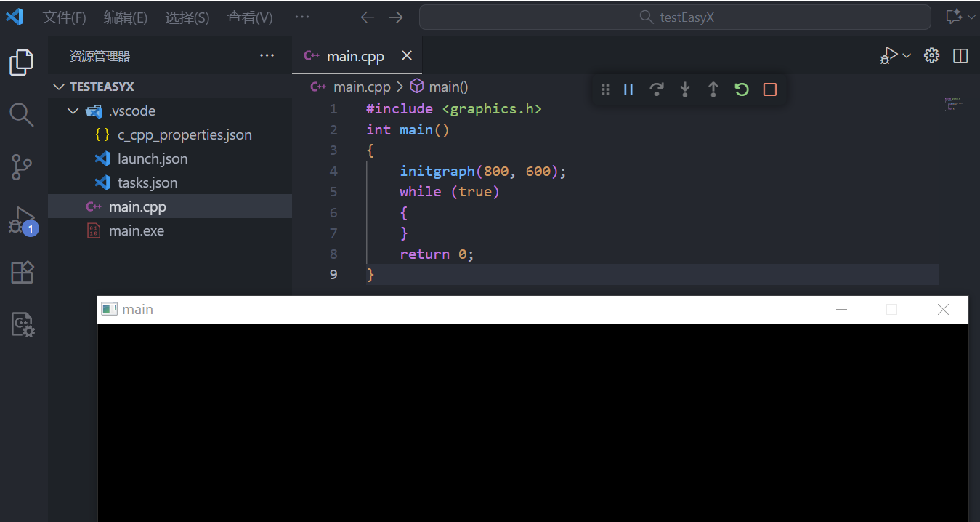Open the 文件(F) menu
The width and height of the screenshot is (980, 522).
pos(64,17)
